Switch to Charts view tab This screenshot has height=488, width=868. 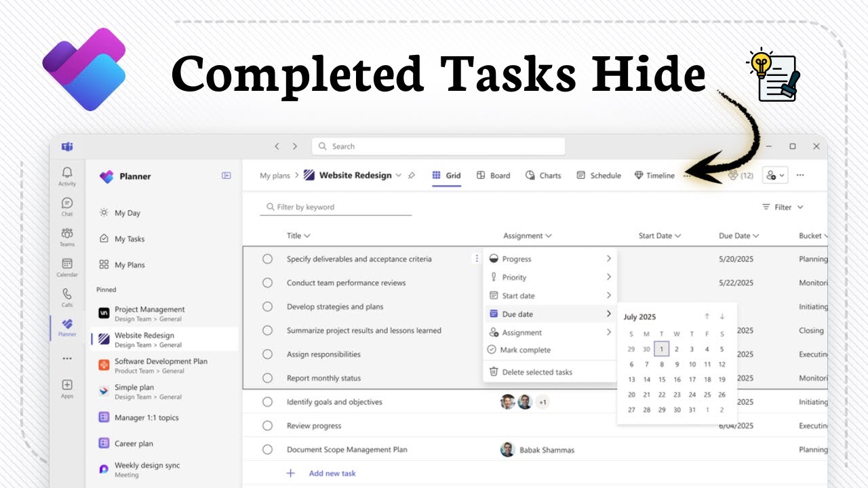(x=543, y=176)
